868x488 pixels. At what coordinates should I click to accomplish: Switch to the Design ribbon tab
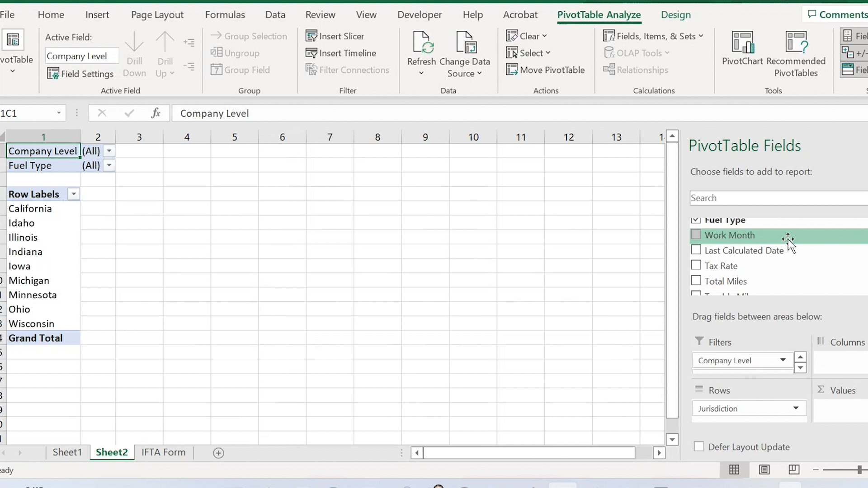pos(675,14)
